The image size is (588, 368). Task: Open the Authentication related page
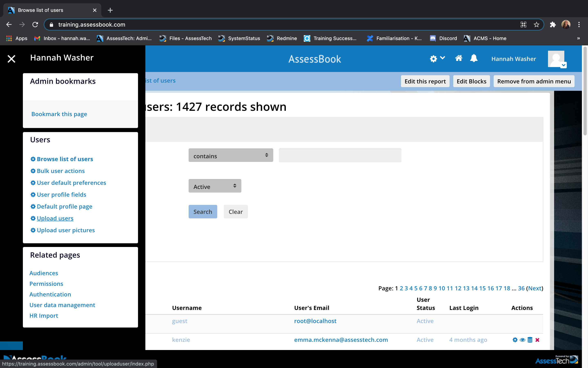click(50, 294)
